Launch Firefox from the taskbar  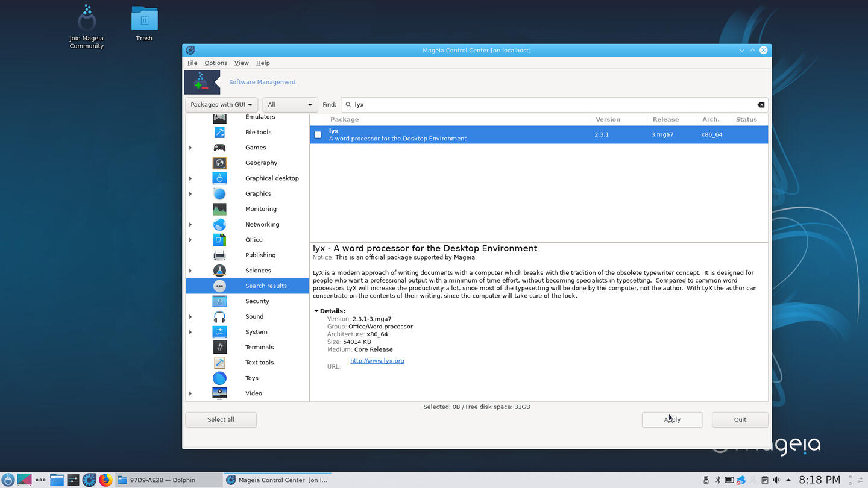[105, 480]
